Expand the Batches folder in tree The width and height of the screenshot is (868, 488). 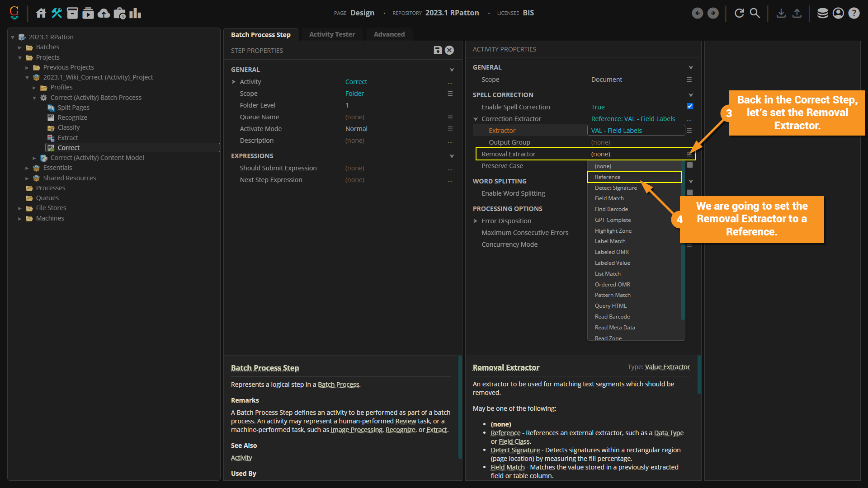pos(20,47)
